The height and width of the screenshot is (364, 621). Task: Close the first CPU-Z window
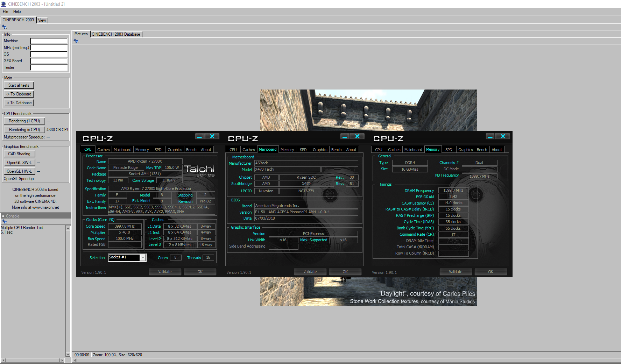pyautogui.click(x=212, y=136)
